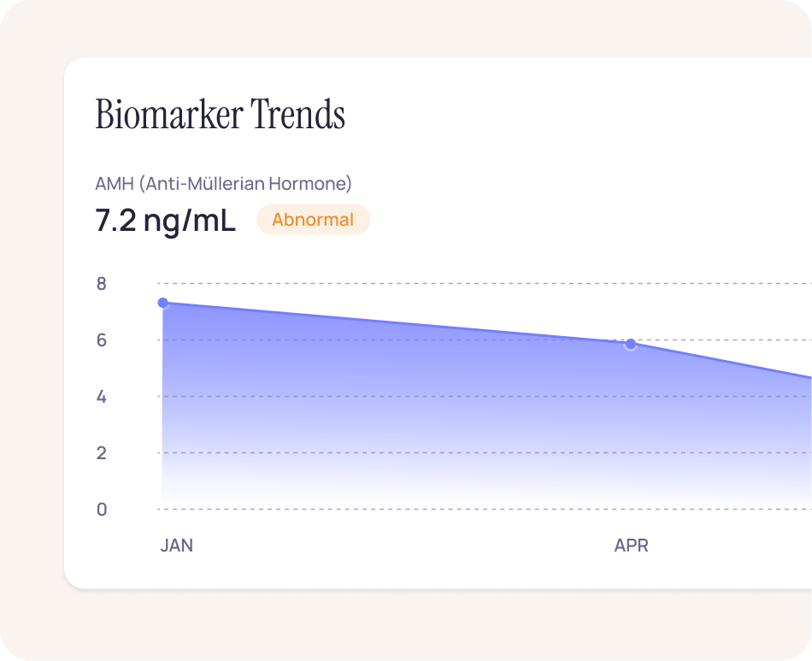Click the 7.2 ng/mL reading value
Image resolution: width=812 pixels, height=661 pixels.
tap(165, 220)
